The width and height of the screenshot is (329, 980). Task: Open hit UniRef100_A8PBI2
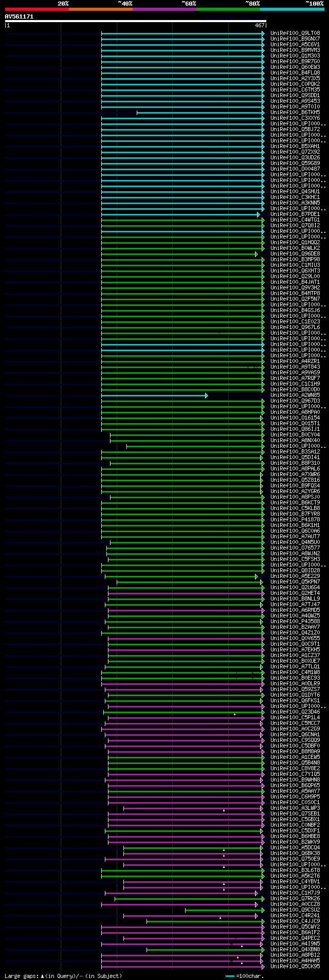click(295, 955)
